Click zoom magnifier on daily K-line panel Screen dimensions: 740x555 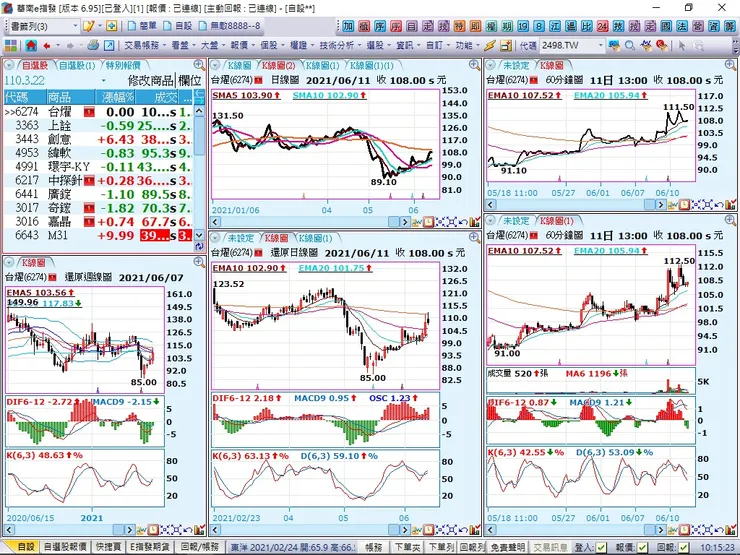[474, 65]
